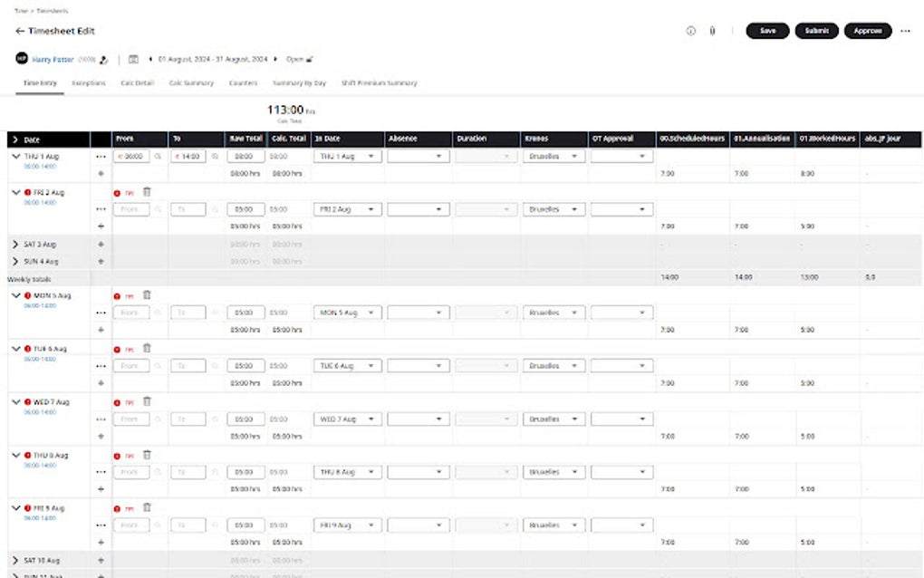This screenshot has width=924, height=578.
Task: Click the Raw Total field for MON 5 Aug
Action: point(245,313)
